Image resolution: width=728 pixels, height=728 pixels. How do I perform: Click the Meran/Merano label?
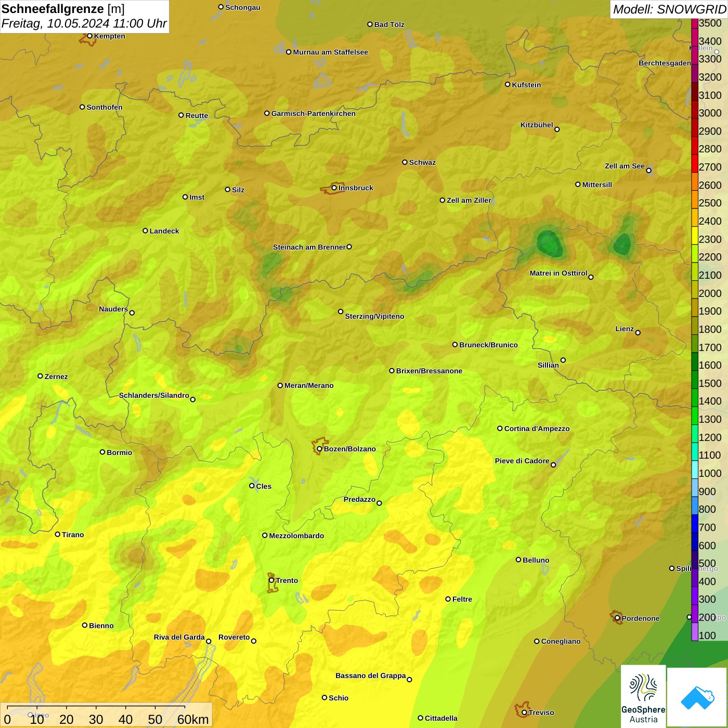coord(309,385)
